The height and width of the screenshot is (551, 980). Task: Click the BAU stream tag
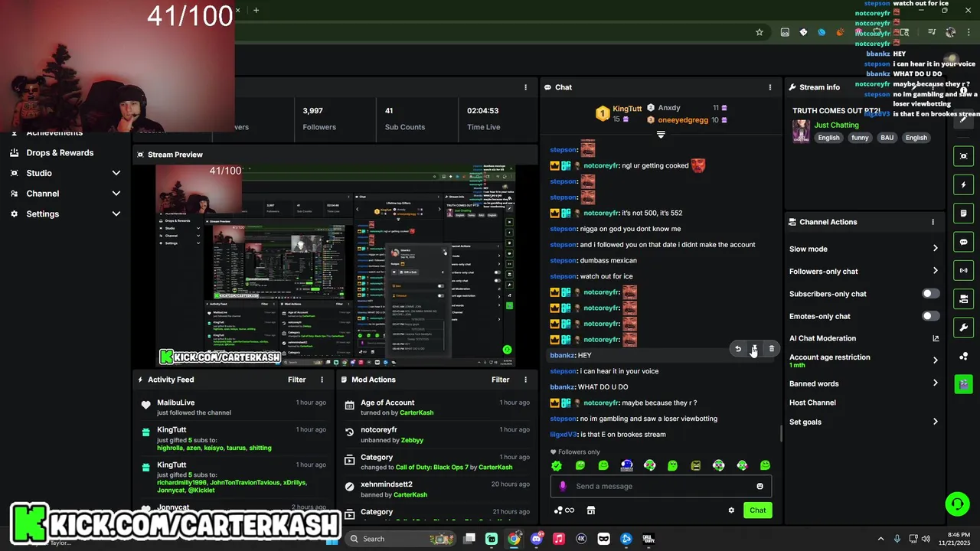[887, 138]
